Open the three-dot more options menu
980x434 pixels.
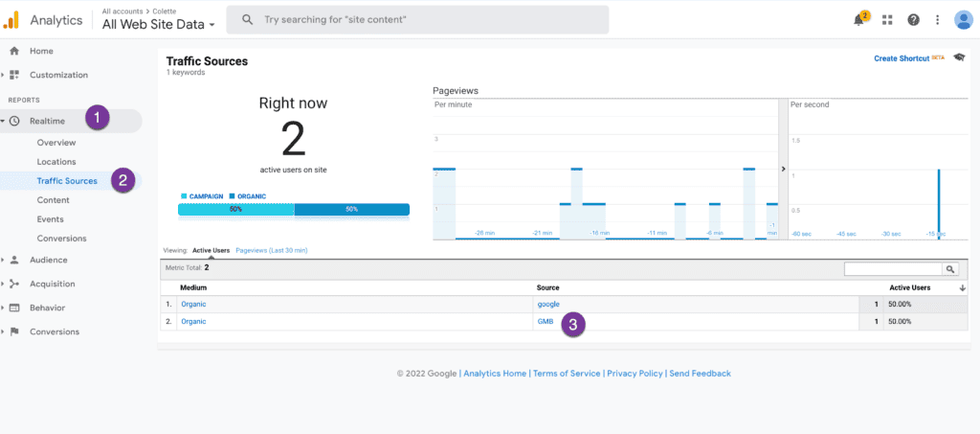pyautogui.click(x=937, y=20)
